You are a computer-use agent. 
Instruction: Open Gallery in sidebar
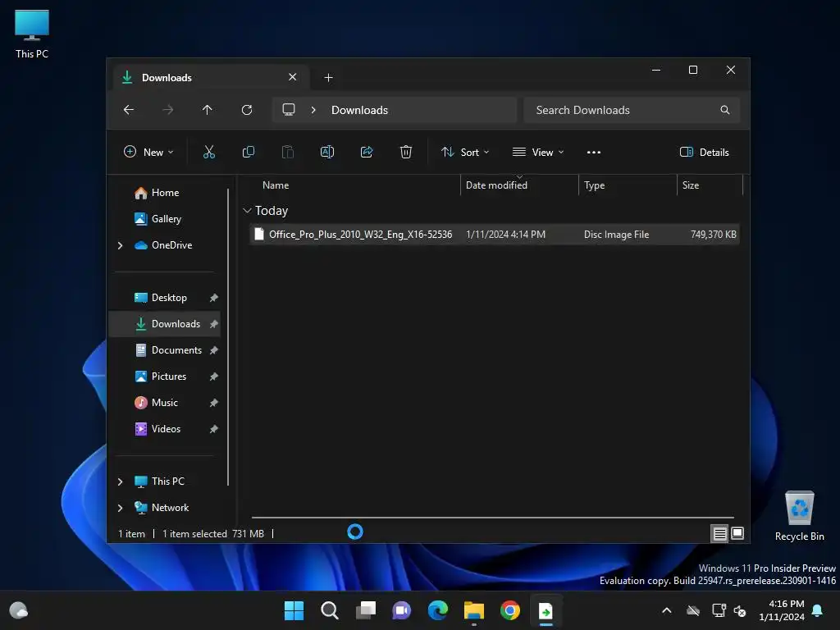tap(165, 219)
